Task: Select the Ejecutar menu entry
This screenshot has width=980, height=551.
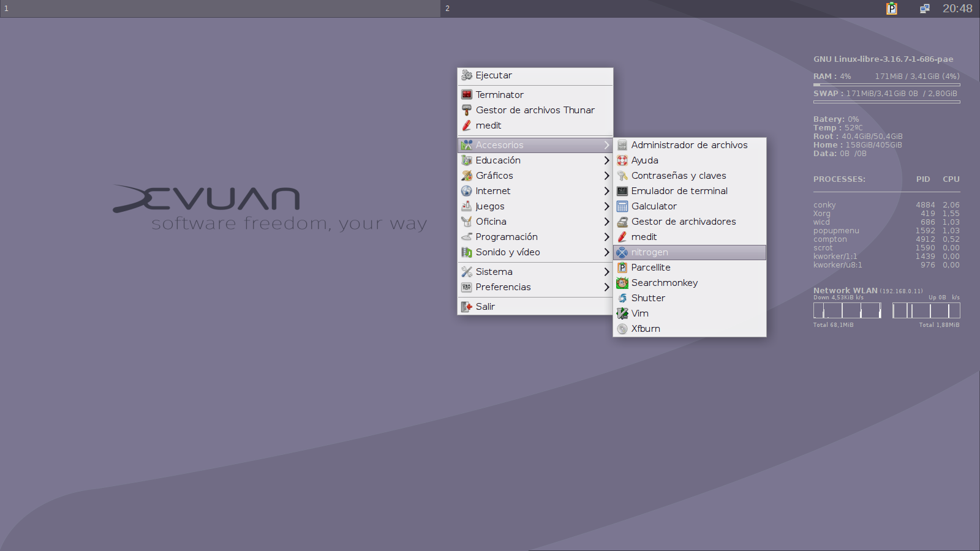Action: click(535, 75)
